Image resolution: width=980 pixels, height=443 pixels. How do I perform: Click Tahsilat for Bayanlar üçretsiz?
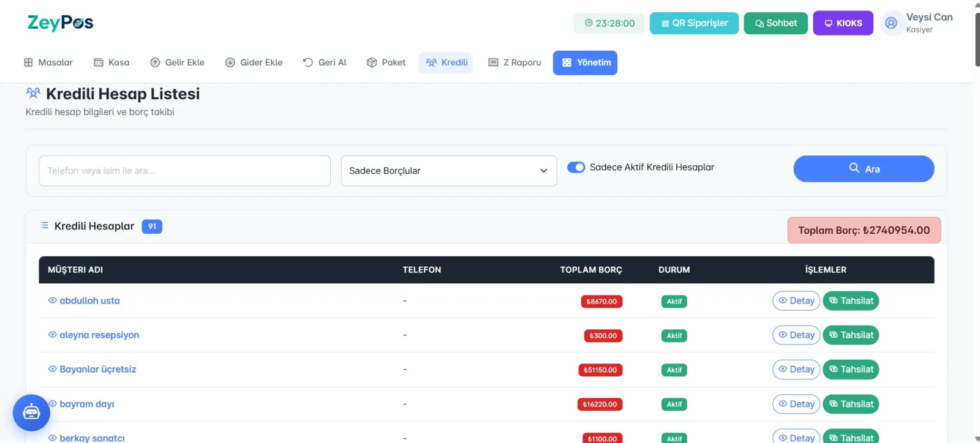point(851,370)
